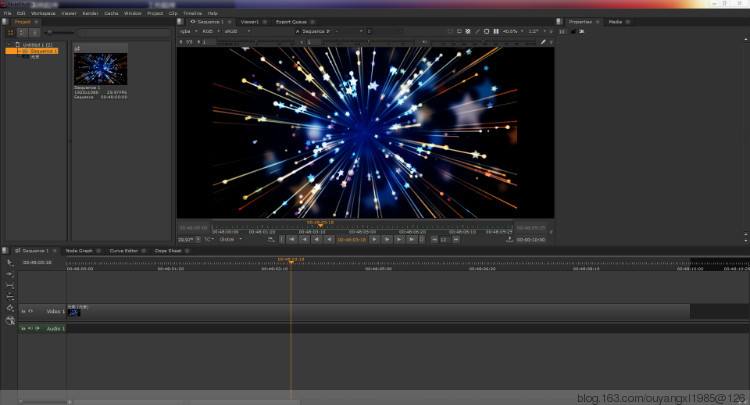Screen dimensions: 750x405
Task: Click the minus frame increment button
Action: pos(434,239)
